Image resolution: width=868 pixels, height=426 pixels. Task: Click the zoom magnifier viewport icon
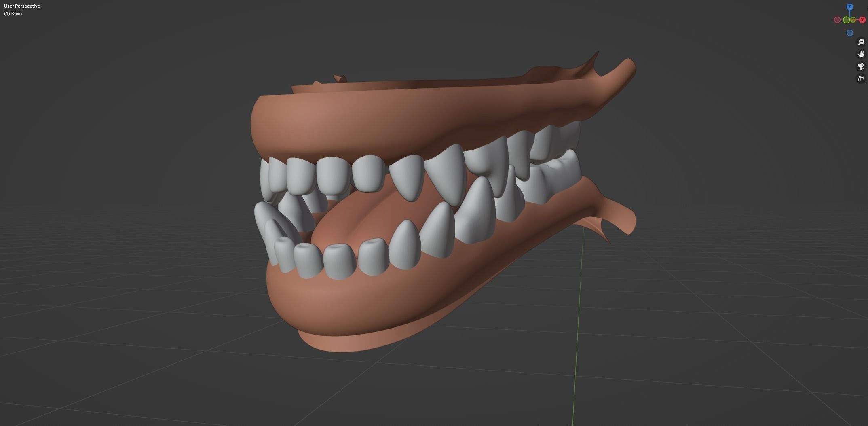[x=861, y=42]
